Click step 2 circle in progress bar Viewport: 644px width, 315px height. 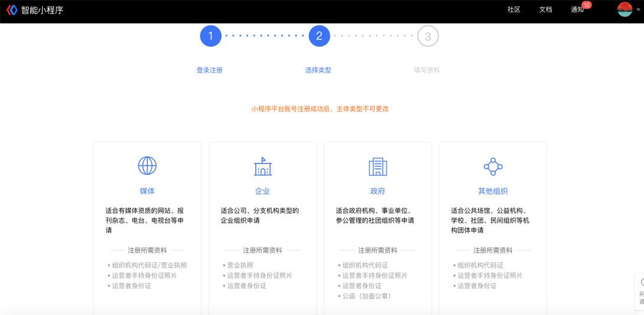pos(319,36)
